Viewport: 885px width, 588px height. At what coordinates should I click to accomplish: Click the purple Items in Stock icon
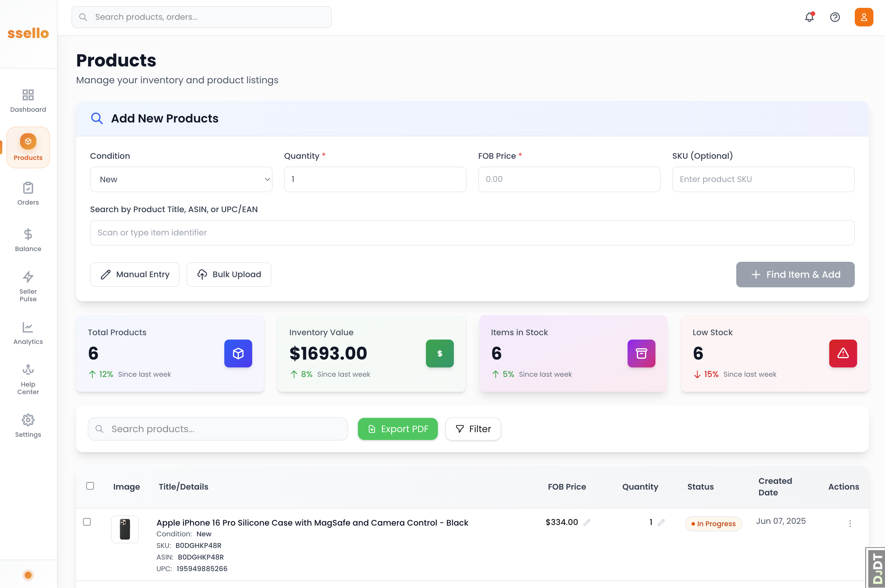[641, 353]
